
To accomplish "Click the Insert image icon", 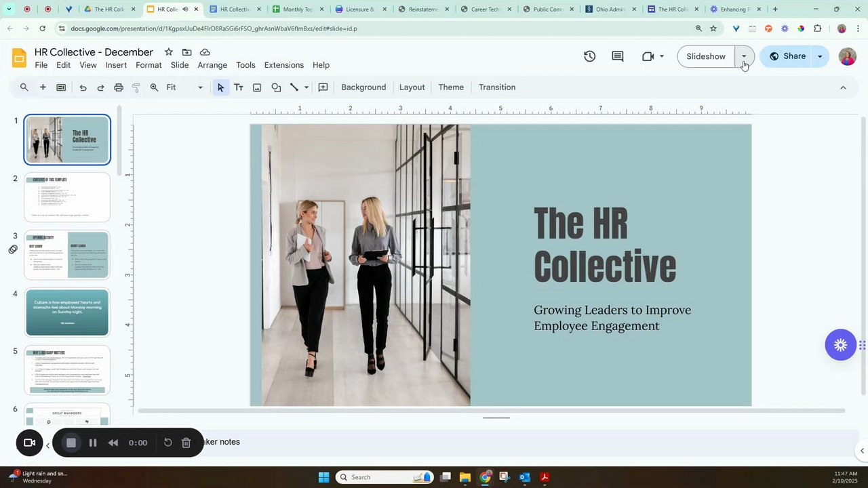I will pyautogui.click(x=257, y=87).
